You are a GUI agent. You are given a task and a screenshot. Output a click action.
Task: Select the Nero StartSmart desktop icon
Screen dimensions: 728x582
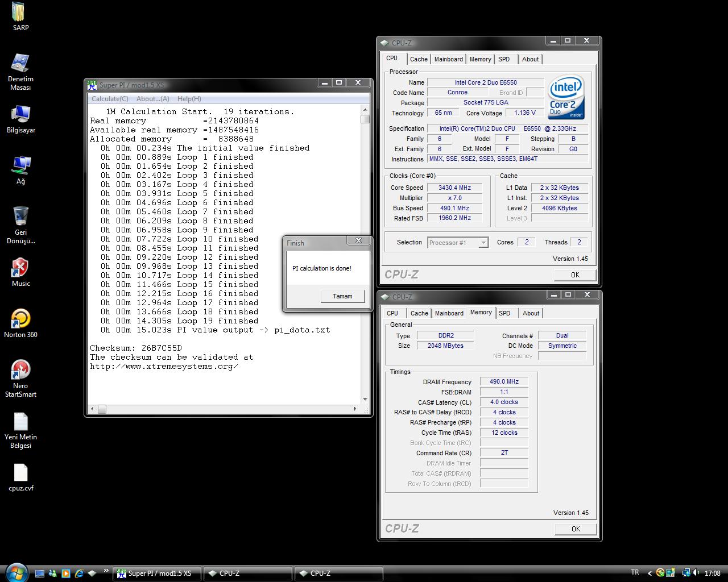[20, 379]
